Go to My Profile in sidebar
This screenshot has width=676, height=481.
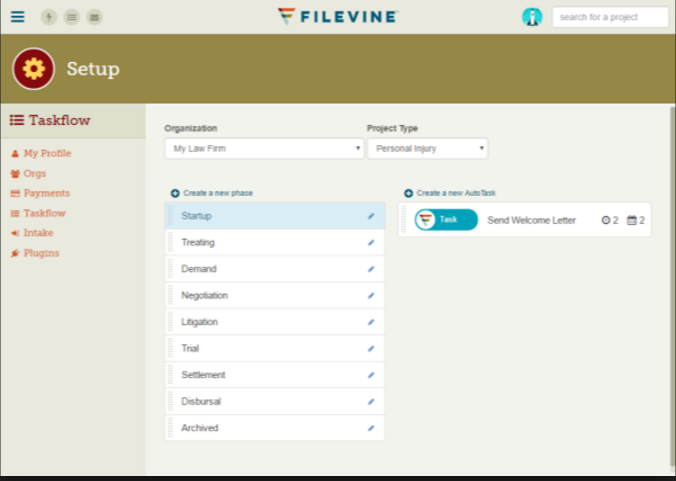(41, 153)
